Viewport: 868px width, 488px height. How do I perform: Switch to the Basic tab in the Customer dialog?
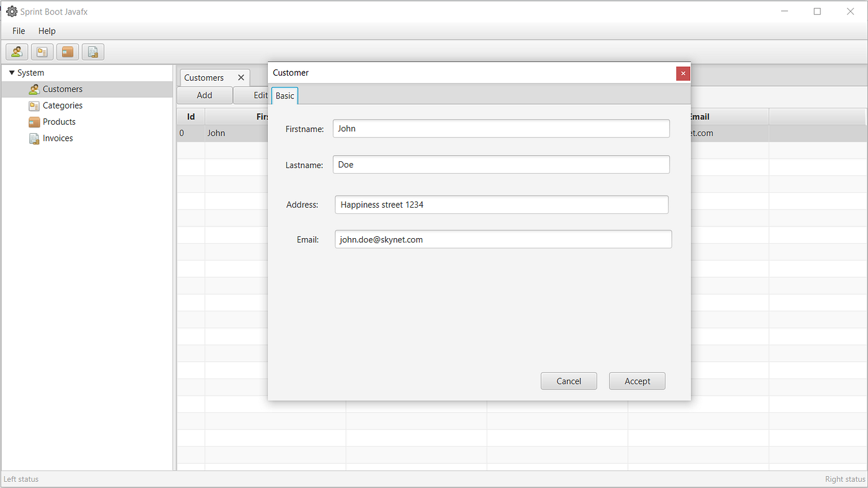click(x=284, y=95)
